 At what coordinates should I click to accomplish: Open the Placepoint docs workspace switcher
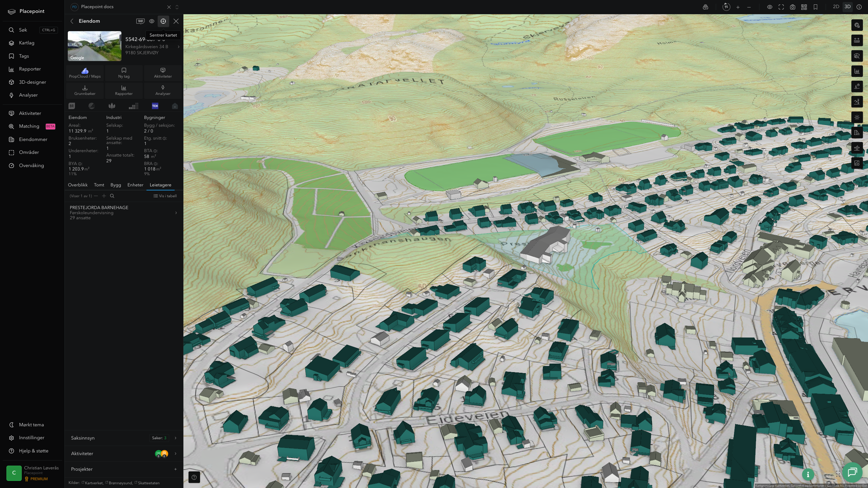pyautogui.click(x=177, y=7)
